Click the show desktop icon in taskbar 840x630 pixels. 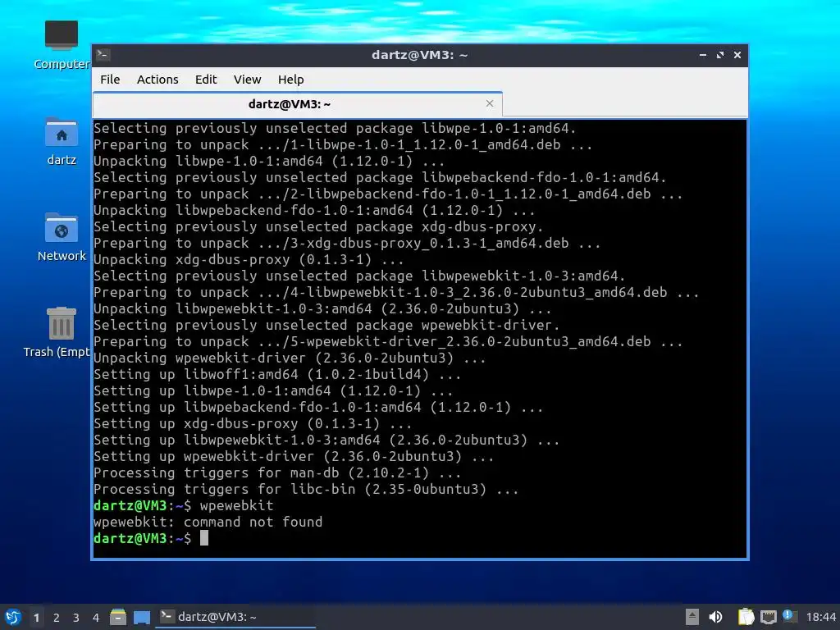pos(142,617)
